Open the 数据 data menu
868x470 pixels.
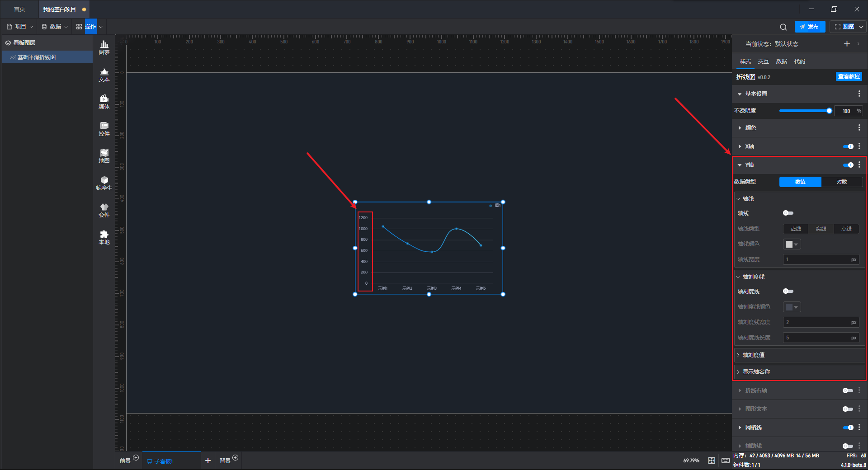click(x=55, y=27)
